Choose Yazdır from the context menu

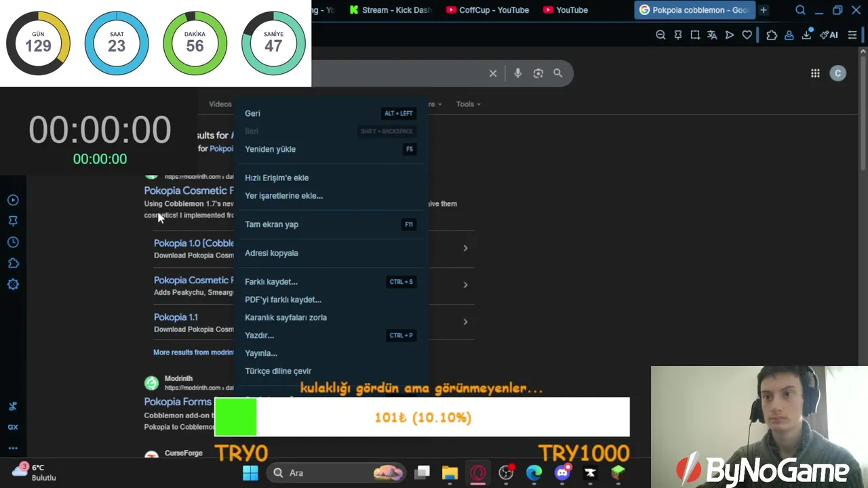[332, 335]
